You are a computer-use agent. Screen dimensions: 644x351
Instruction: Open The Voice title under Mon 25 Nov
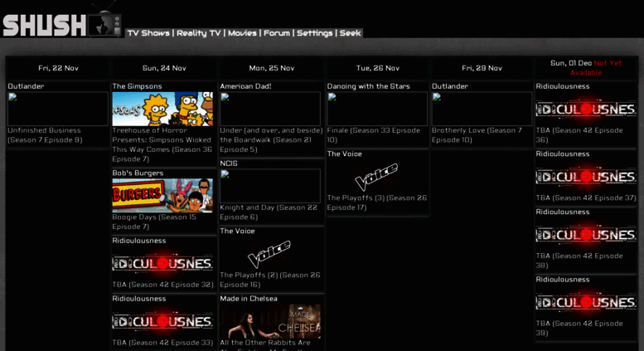point(237,231)
